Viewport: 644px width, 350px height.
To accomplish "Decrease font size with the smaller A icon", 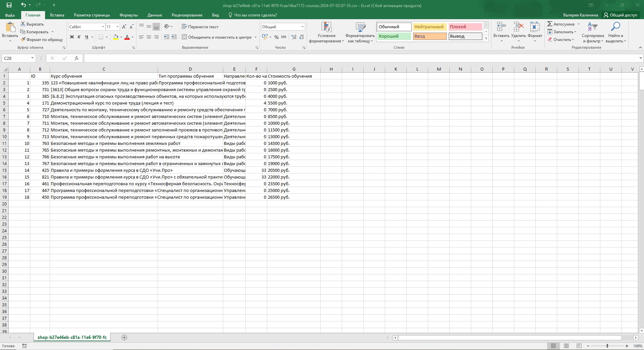I will pos(131,27).
